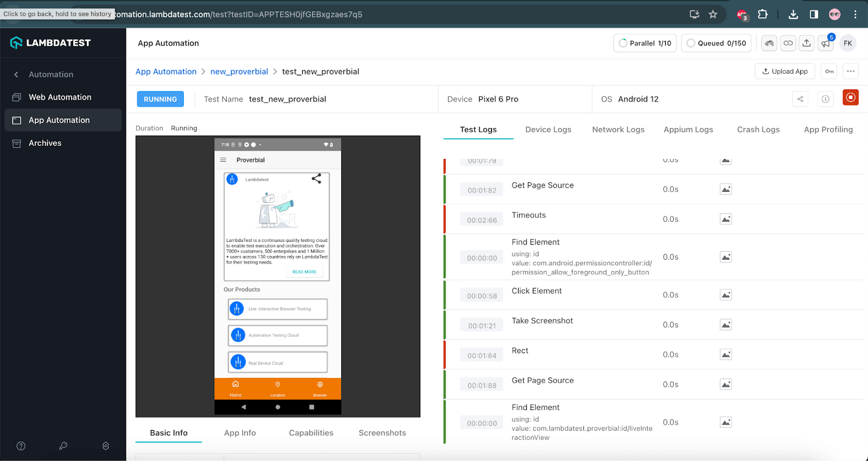Tap Home tab in device preview
868x461 pixels.
coord(235,389)
